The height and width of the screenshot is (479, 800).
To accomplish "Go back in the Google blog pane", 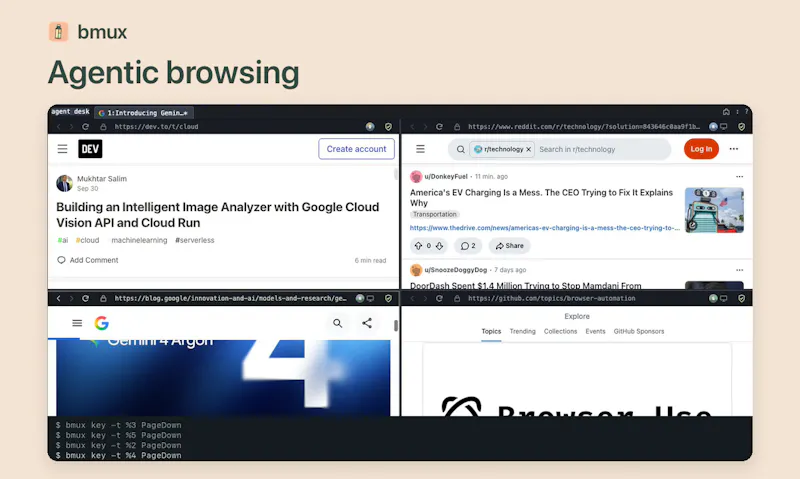I will click(58, 298).
